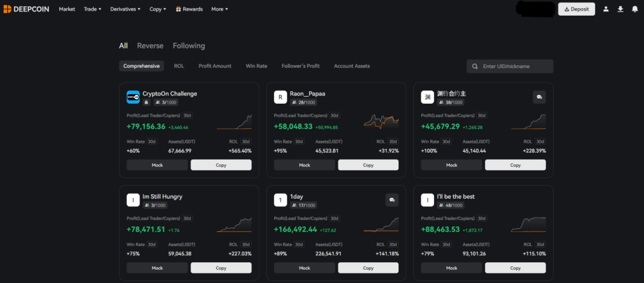
Task: Click Copy on 1day card
Action: [369, 268]
